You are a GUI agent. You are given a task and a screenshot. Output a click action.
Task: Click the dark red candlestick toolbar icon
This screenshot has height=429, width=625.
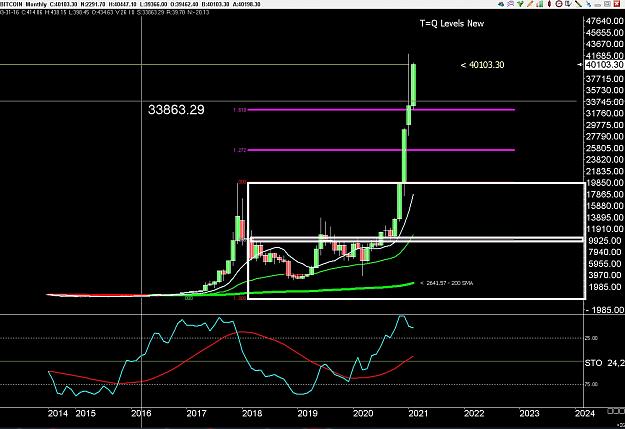(x=549, y=4)
